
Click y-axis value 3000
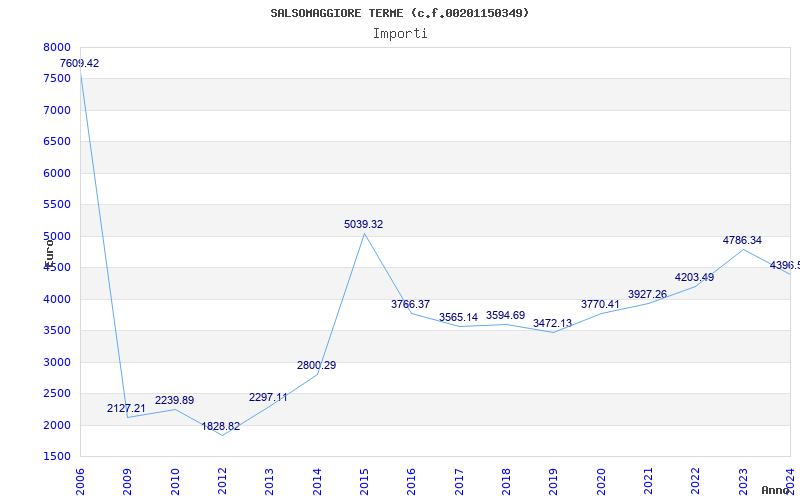pos(57,362)
